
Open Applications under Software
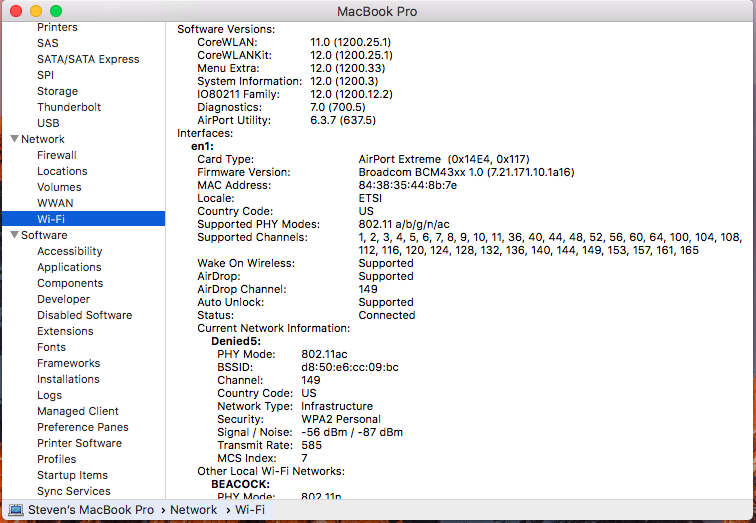[69, 267]
